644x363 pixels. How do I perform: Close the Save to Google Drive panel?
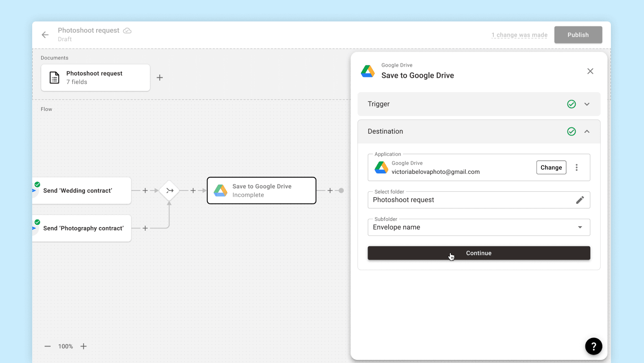[590, 71]
